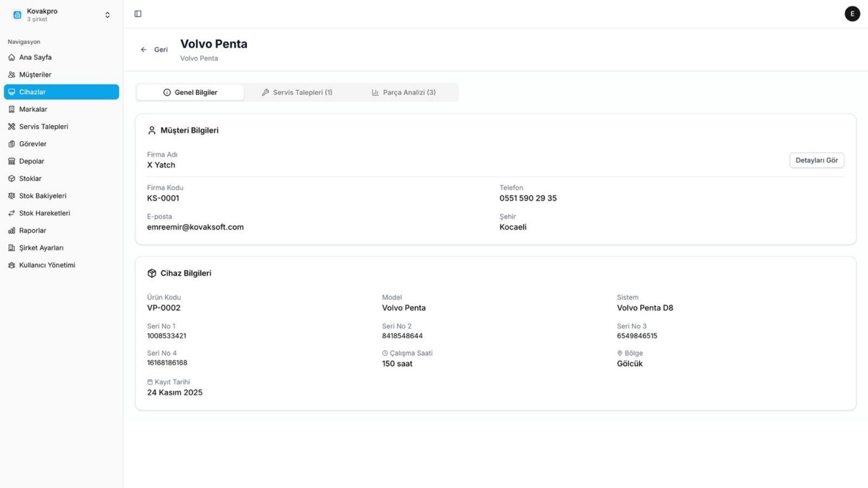
Task: Click the Detayları Gör button
Action: pyautogui.click(x=816, y=160)
